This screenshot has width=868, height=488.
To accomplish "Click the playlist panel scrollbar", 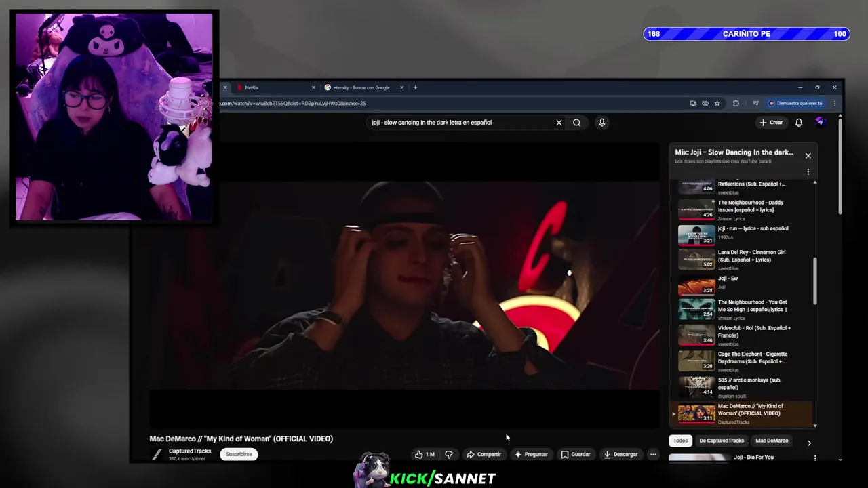I will [815, 281].
